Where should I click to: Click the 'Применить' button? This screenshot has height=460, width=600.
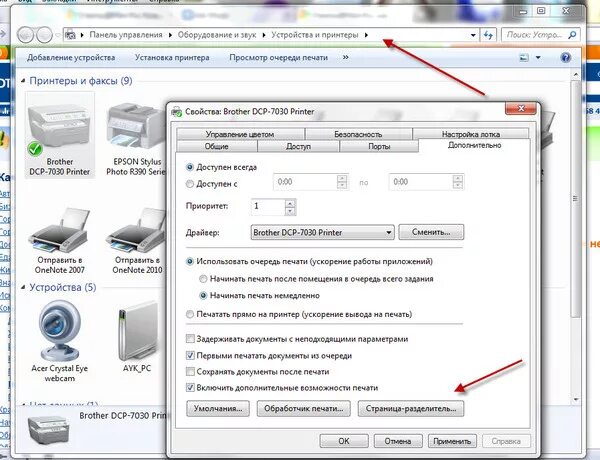(452, 441)
